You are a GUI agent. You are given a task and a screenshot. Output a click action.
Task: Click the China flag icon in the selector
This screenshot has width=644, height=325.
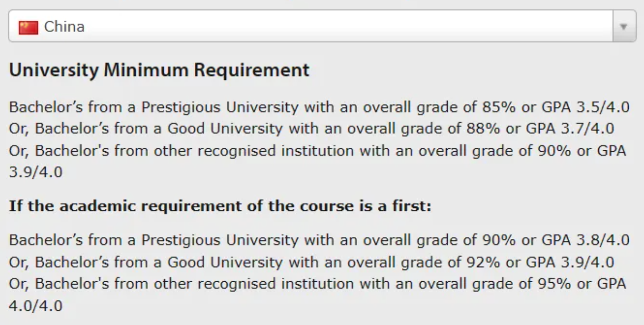pyautogui.click(x=28, y=27)
